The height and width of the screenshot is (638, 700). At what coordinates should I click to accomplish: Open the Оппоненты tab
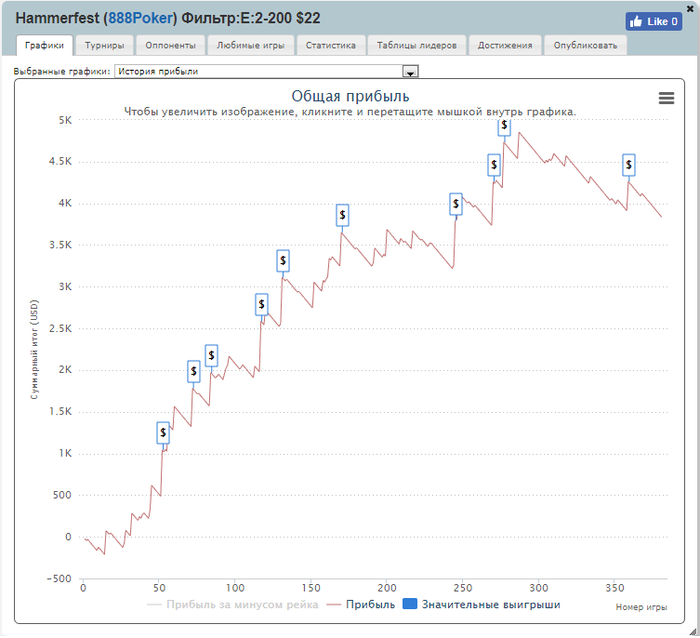coord(170,46)
